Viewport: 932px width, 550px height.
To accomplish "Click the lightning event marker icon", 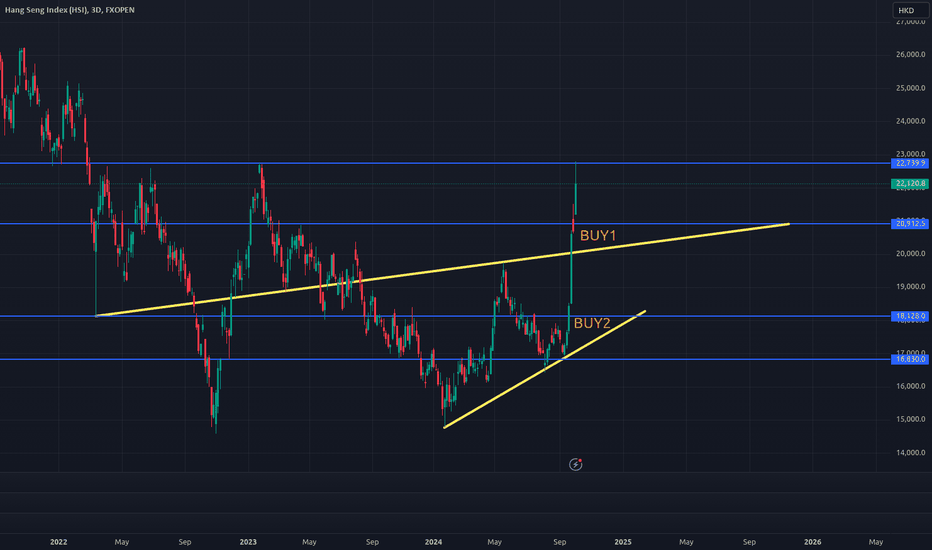I will (x=575, y=464).
